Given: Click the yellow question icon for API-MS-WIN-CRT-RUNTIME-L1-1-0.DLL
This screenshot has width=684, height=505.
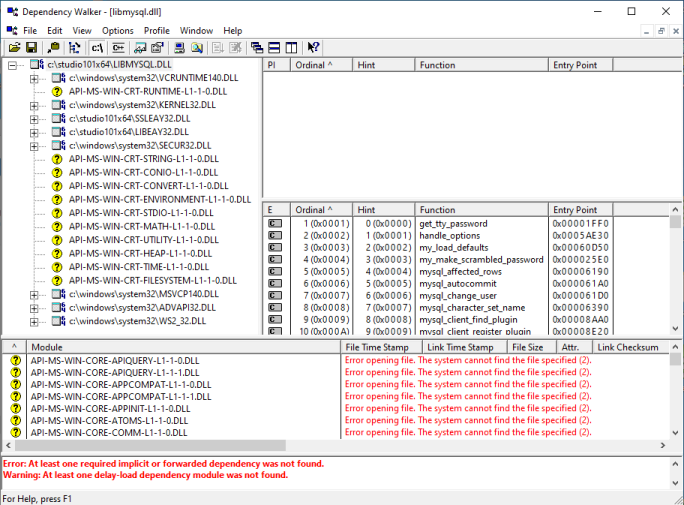Looking at the screenshot, I should [57, 92].
